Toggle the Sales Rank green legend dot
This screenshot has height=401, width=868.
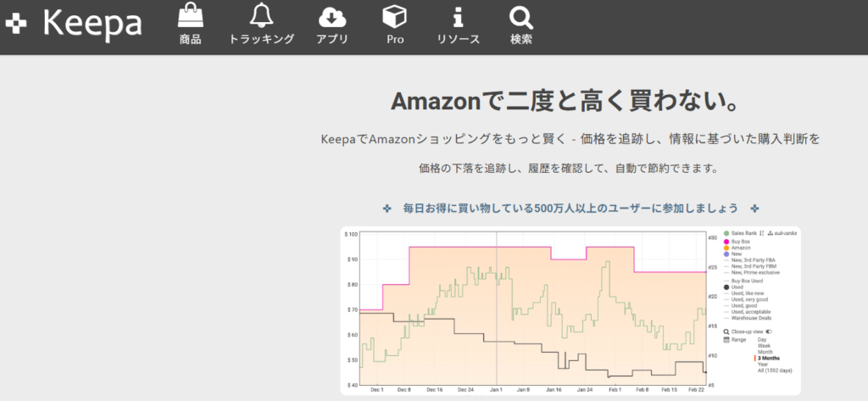[726, 233]
